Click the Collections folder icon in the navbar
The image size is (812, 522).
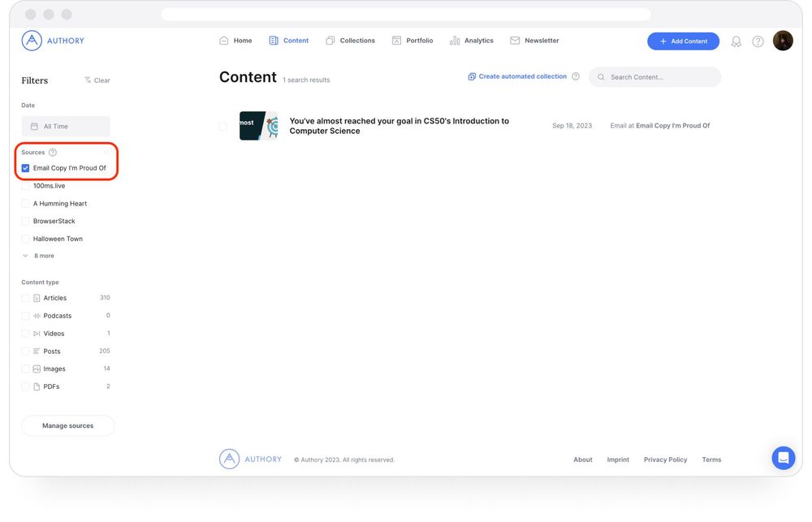pos(330,40)
